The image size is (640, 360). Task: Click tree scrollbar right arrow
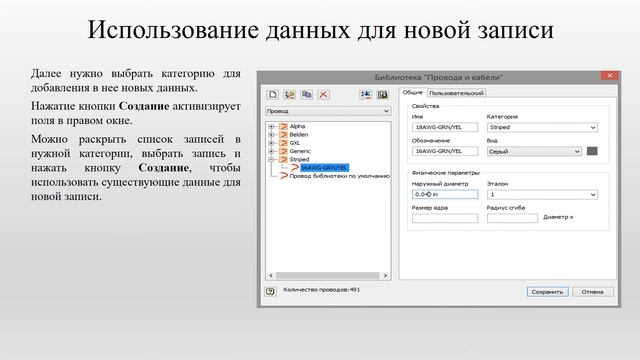pyautogui.click(x=385, y=276)
